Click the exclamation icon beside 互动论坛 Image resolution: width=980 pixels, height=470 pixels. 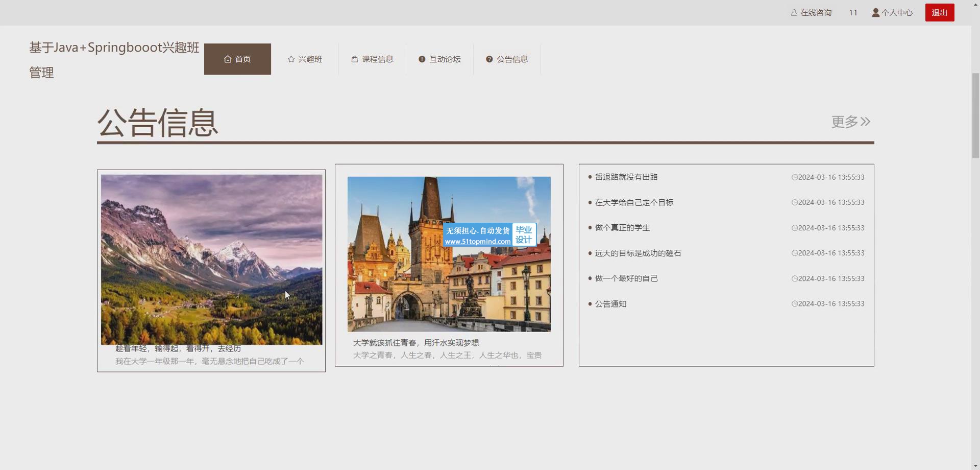point(422,59)
